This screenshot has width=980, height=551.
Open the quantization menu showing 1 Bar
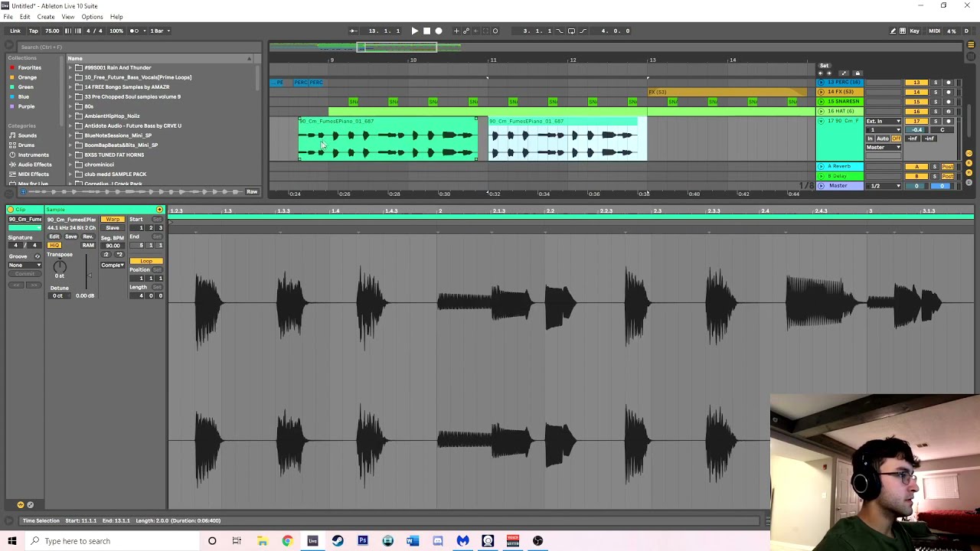tap(158, 31)
